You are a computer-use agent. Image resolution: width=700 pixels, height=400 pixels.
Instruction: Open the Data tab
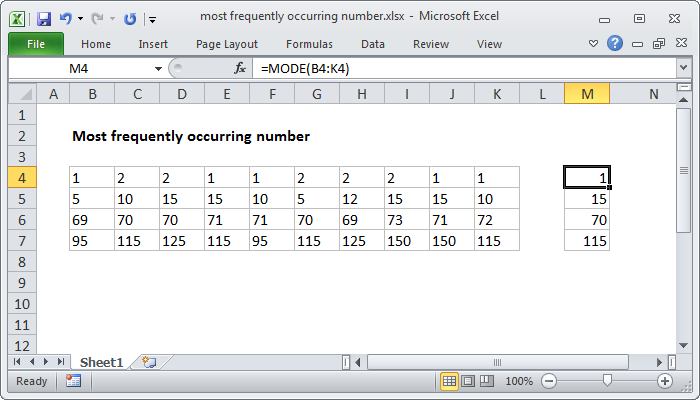coord(373,44)
